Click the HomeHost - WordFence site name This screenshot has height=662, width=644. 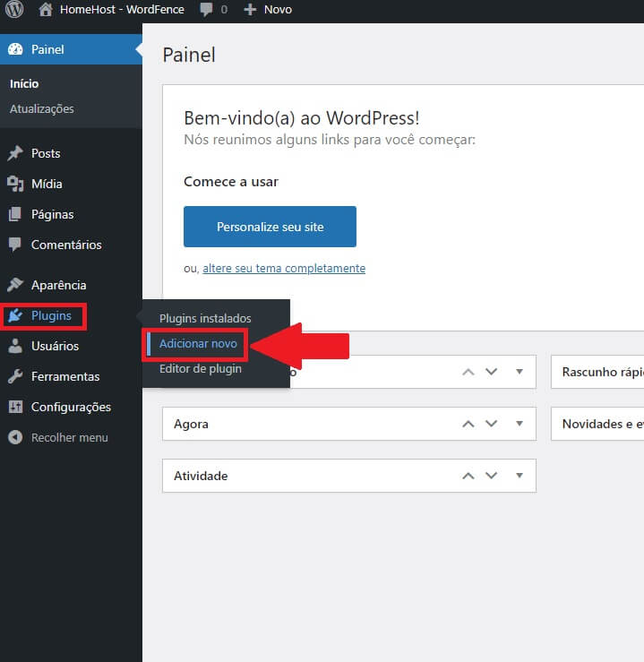coord(122,9)
